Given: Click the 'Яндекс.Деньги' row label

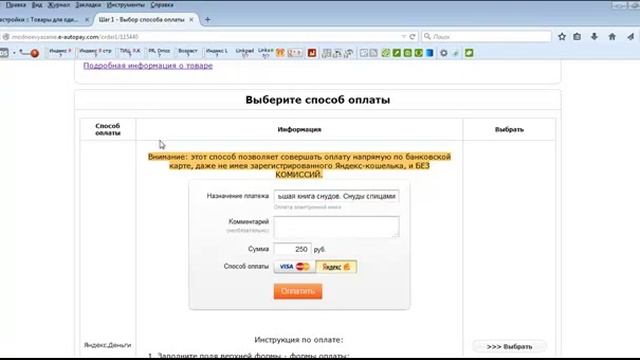Looking at the screenshot, I should click(x=107, y=345).
